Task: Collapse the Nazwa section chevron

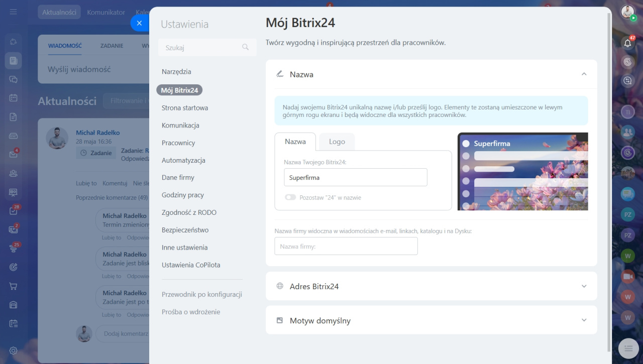Action: 584,74
